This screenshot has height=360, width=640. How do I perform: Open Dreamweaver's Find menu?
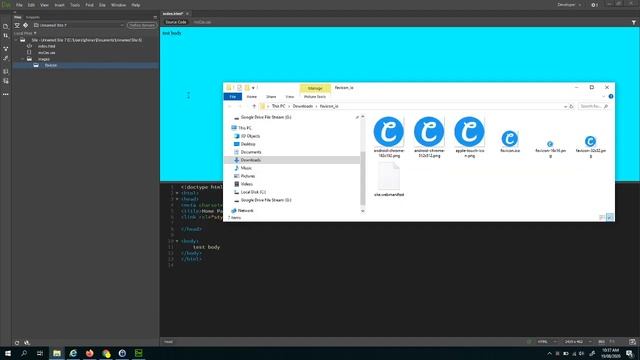pyautogui.click(x=89, y=5)
